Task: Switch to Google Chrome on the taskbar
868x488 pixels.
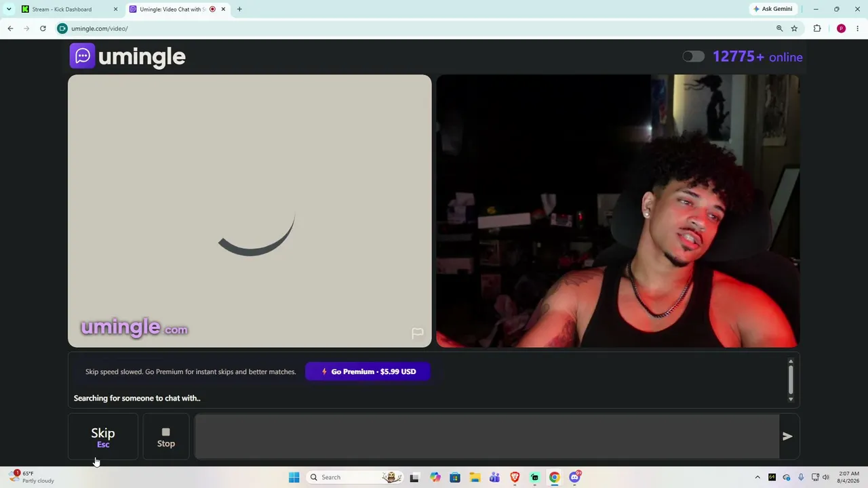Action: point(554,477)
